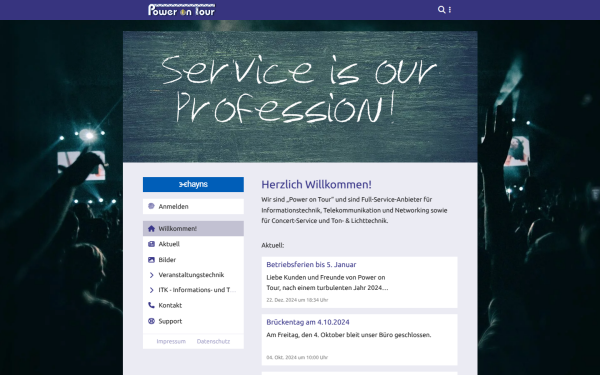Open the Aktuell menu item
Viewport: 600px width, 375px height.
193,244
